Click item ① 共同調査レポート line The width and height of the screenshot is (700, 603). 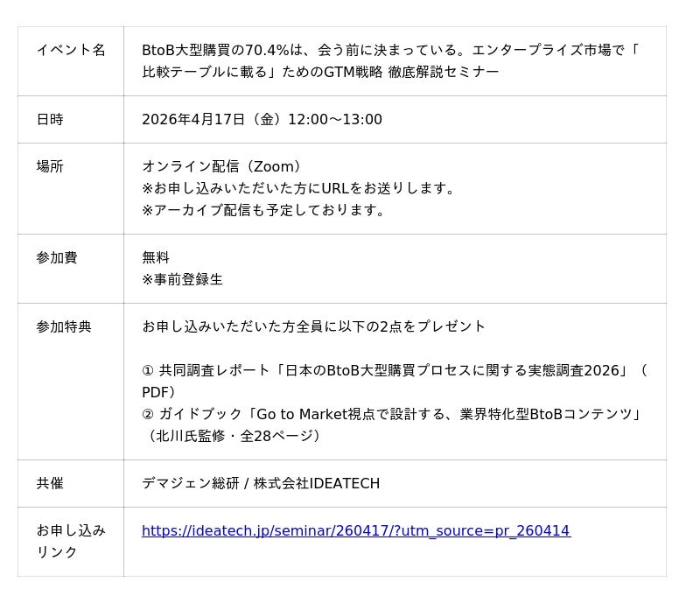tap(394, 370)
